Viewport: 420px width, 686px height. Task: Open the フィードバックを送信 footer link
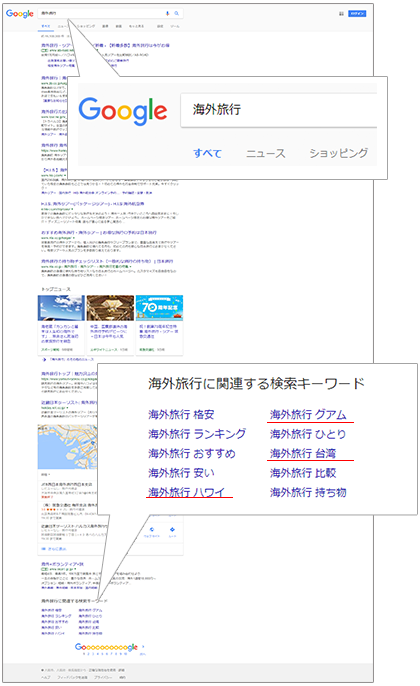[72, 677]
